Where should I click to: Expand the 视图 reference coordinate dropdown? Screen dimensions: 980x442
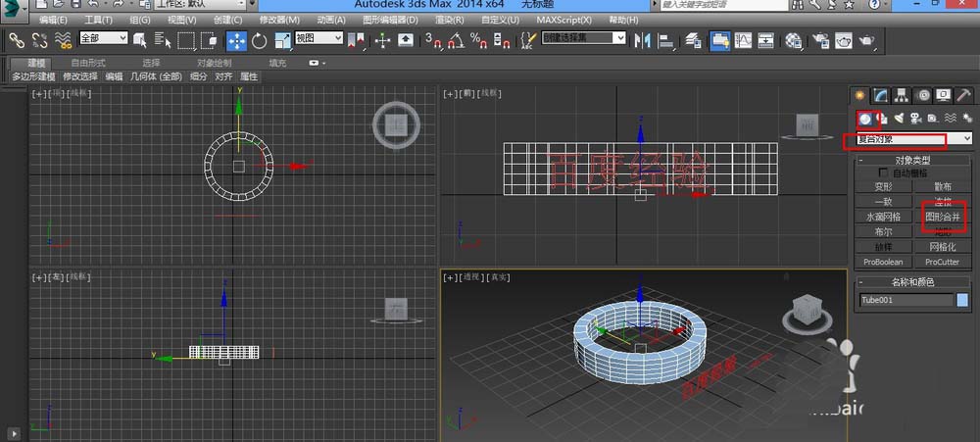click(318, 38)
